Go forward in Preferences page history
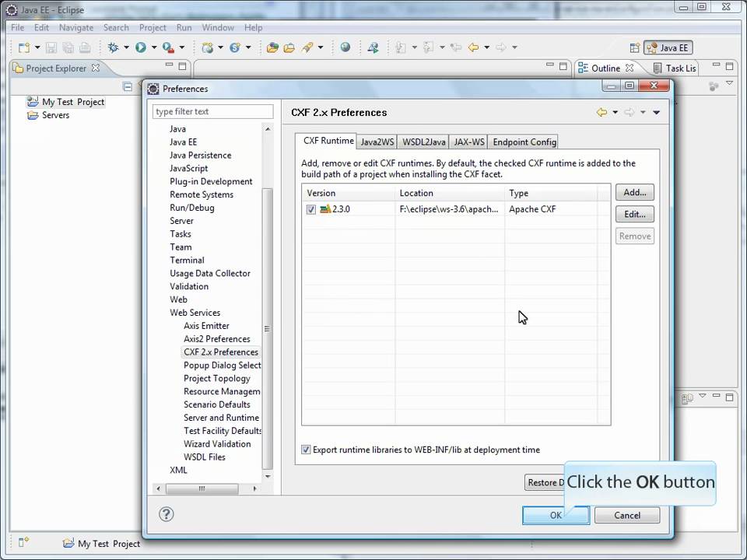 [630, 112]
